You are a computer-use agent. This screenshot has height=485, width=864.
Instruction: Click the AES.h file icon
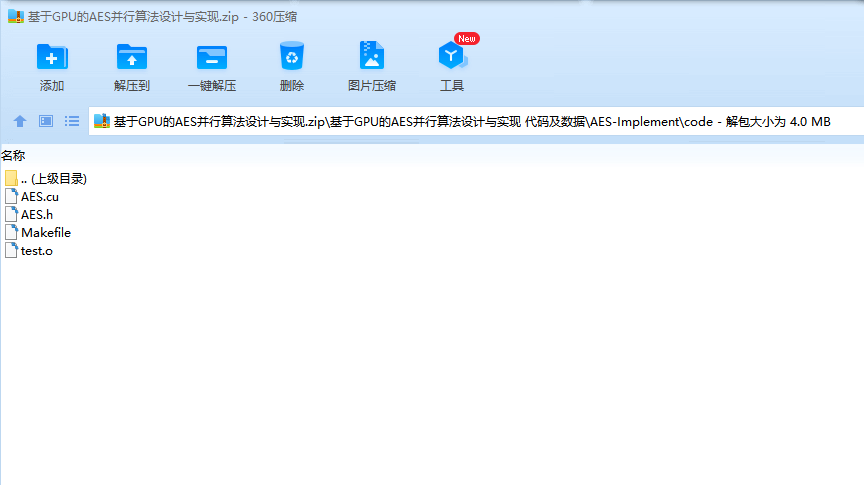(12, 214)
